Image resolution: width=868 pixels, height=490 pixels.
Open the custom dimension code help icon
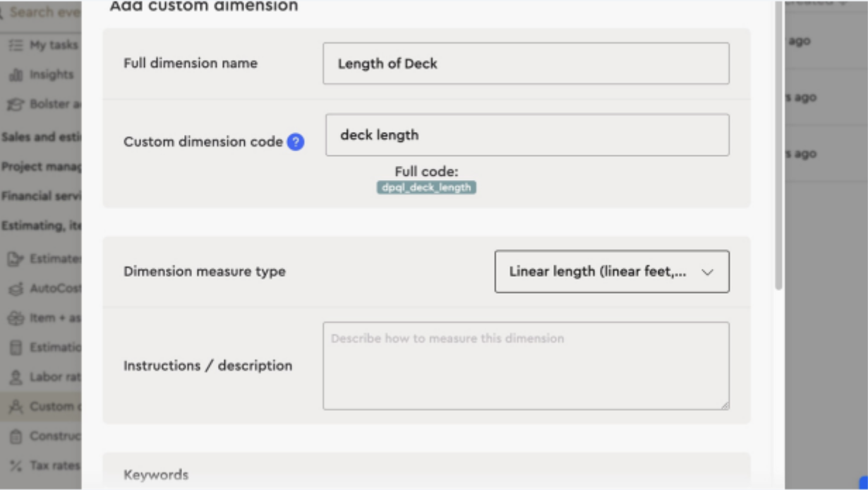click(296, 142)
